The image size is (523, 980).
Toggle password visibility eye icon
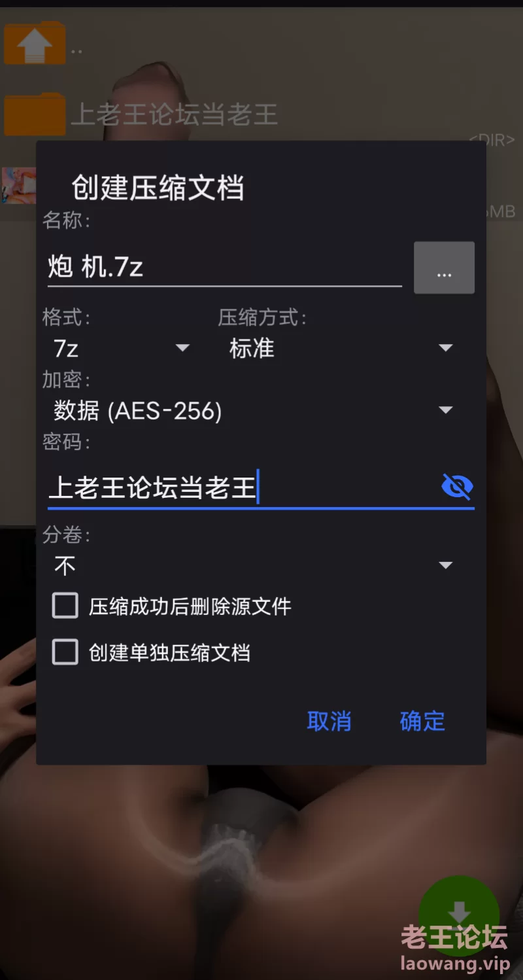(x=457, y=486)
